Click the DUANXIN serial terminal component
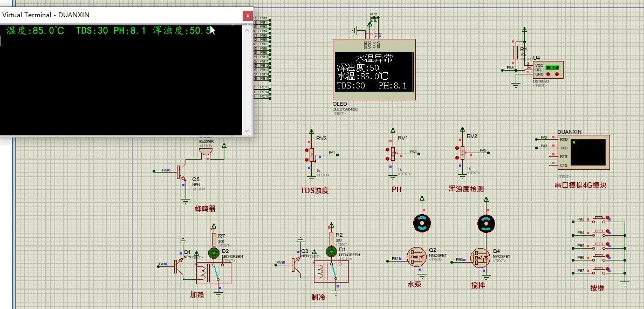644x309 pixels. coord(590,152)
